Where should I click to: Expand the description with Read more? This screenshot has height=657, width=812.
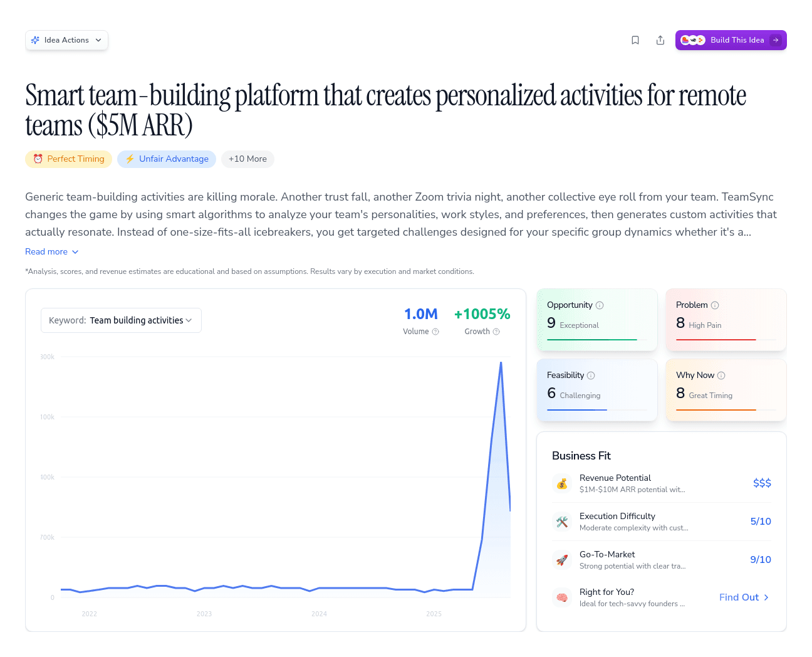point(51,251)
